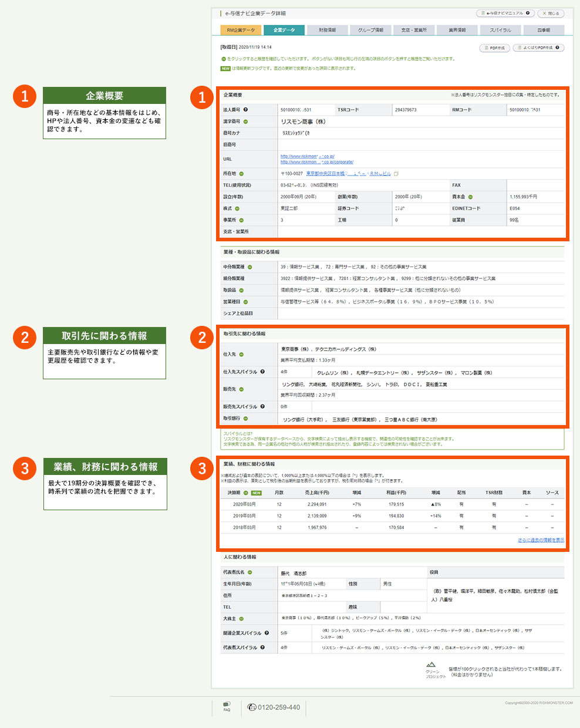Click the グリーンプロジェクト tree icon
Viewport: 580px width, 728px height.
(431, 665)
